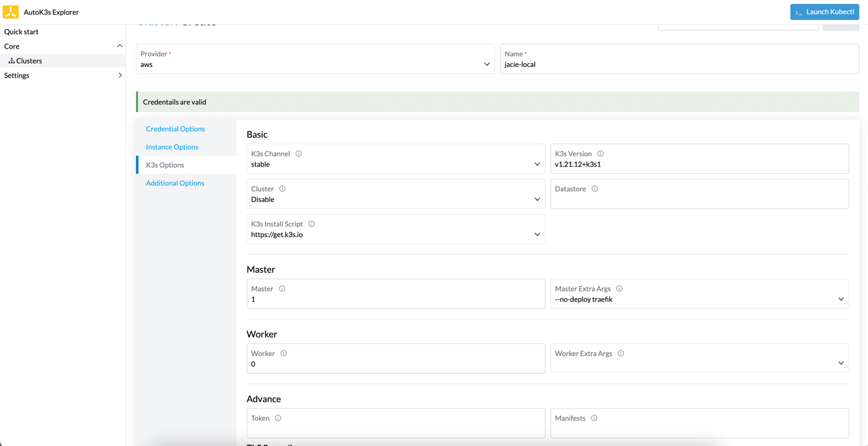The height and width of the screenshot is (446, 868).
Task: Click the Advance section heading
Action: click(x=264, y=399)
